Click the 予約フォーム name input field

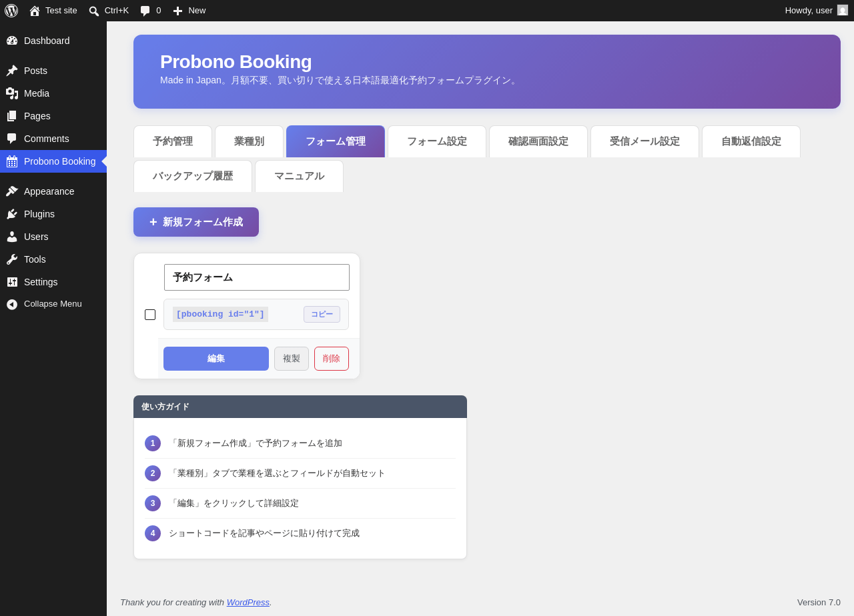(x=257, y=277)
